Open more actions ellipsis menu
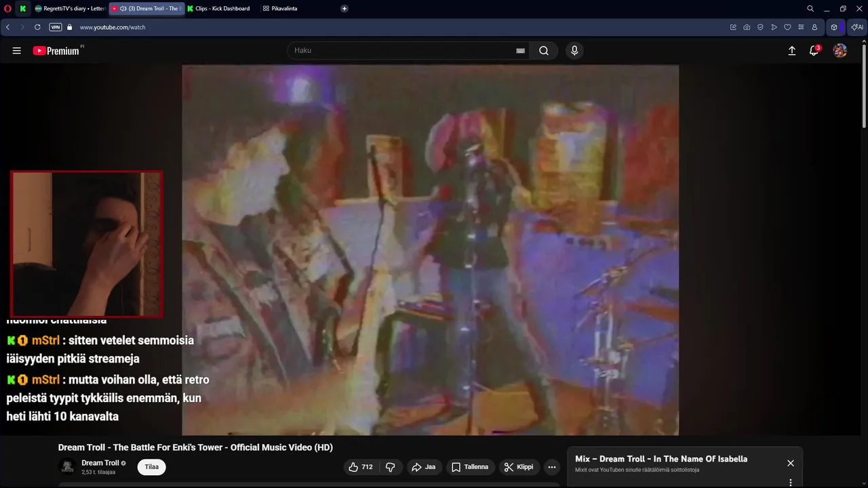 (x=552, y=467)
